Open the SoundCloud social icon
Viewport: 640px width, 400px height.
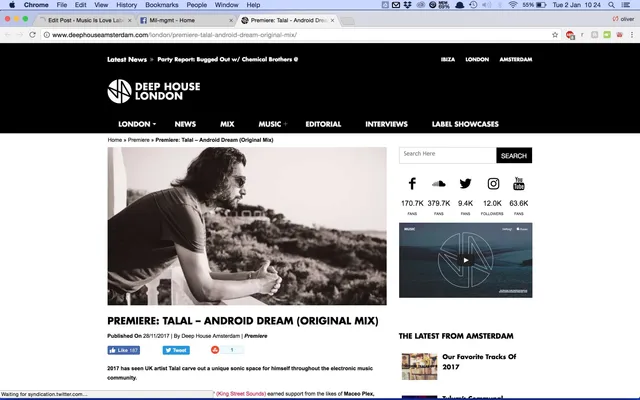click(x=439, y=184)
